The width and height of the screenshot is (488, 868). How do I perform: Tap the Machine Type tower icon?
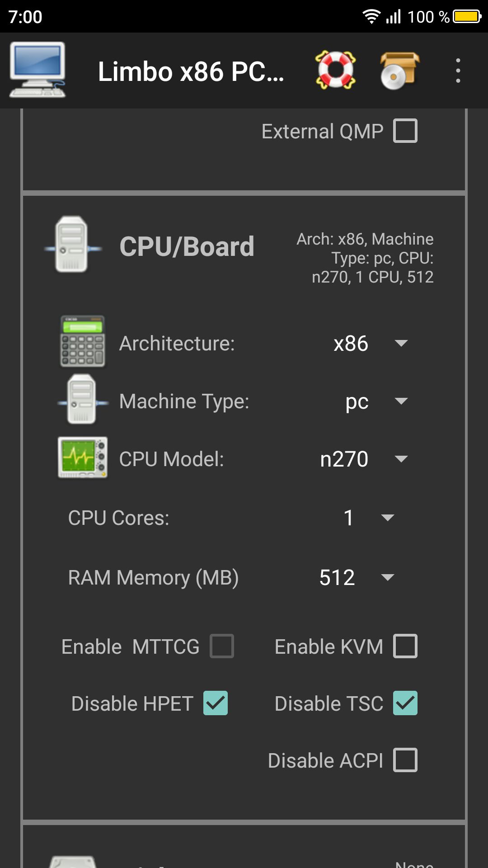tap(82, 400)
